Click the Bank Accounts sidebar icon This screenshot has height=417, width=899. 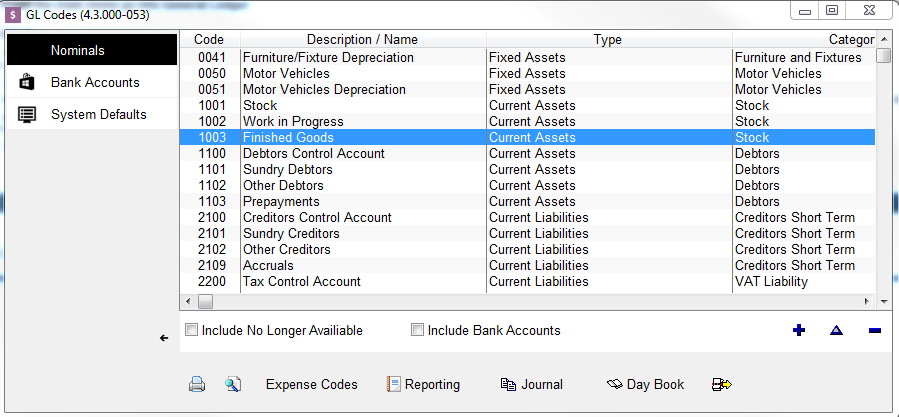27,82
